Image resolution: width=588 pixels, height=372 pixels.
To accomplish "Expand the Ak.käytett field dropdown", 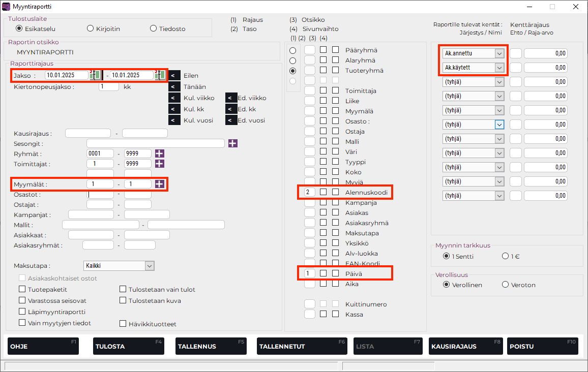I will (499, 68).
